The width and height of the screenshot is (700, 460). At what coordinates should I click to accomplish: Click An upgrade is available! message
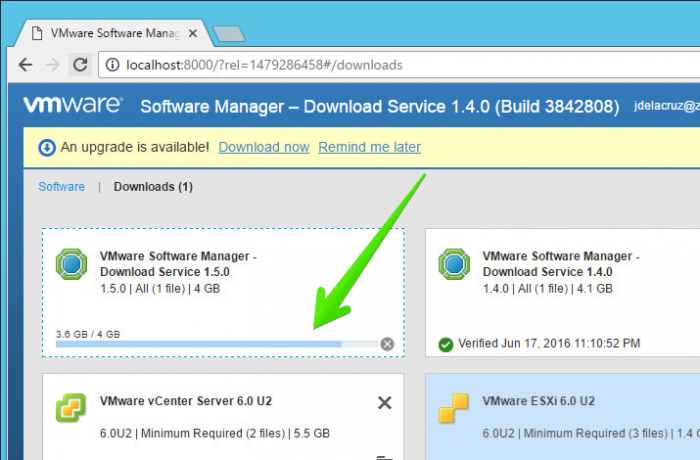135,147
